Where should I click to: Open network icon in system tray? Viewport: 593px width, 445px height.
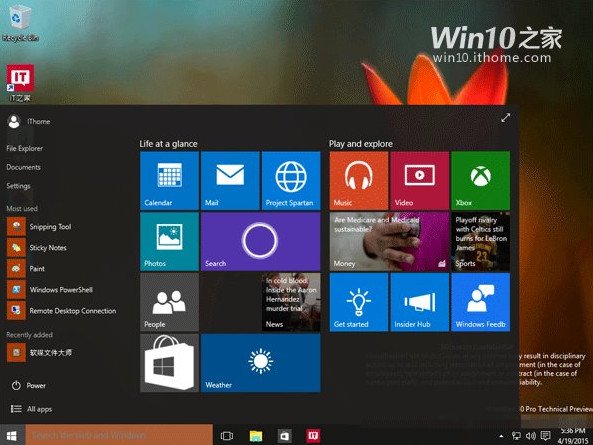[516, 436]
